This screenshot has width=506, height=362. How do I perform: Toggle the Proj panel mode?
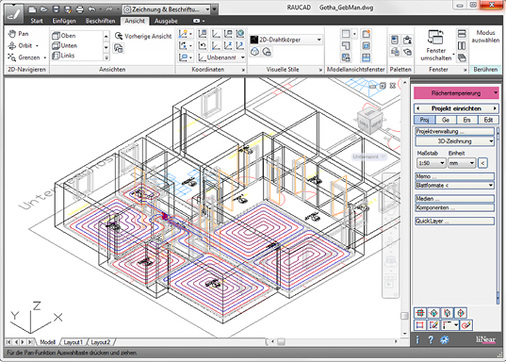[424, 120]
